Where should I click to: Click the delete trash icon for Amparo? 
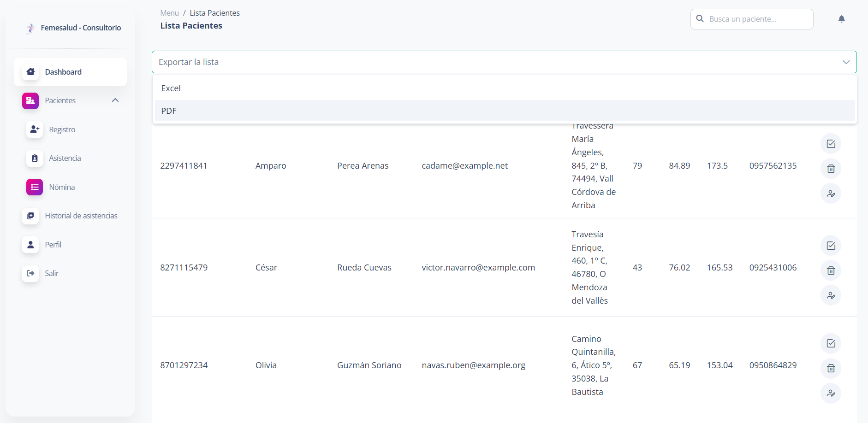click(831, 169)
